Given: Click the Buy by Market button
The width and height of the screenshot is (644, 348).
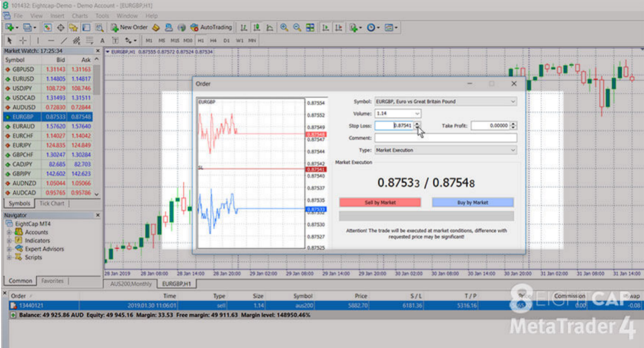Looking at the screenshot, I should coord(472,203).
